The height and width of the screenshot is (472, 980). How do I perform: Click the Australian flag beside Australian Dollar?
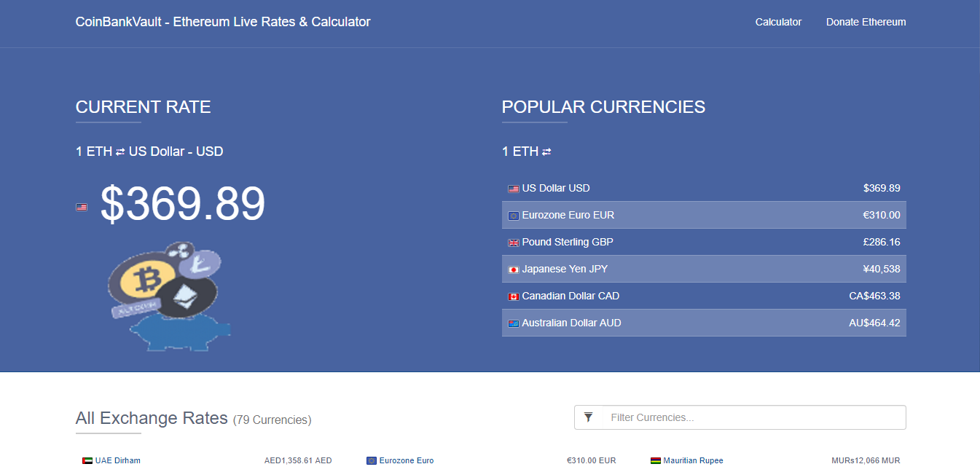pos(514,323)
